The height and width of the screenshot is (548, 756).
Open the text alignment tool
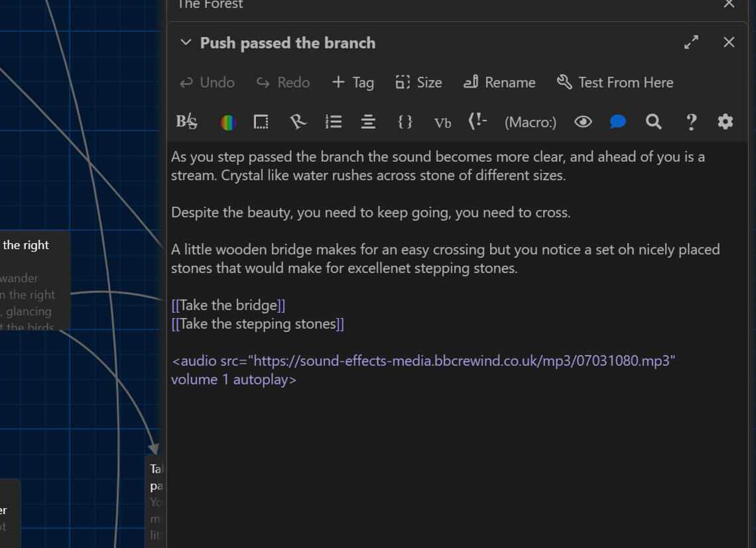click(368, 122)
